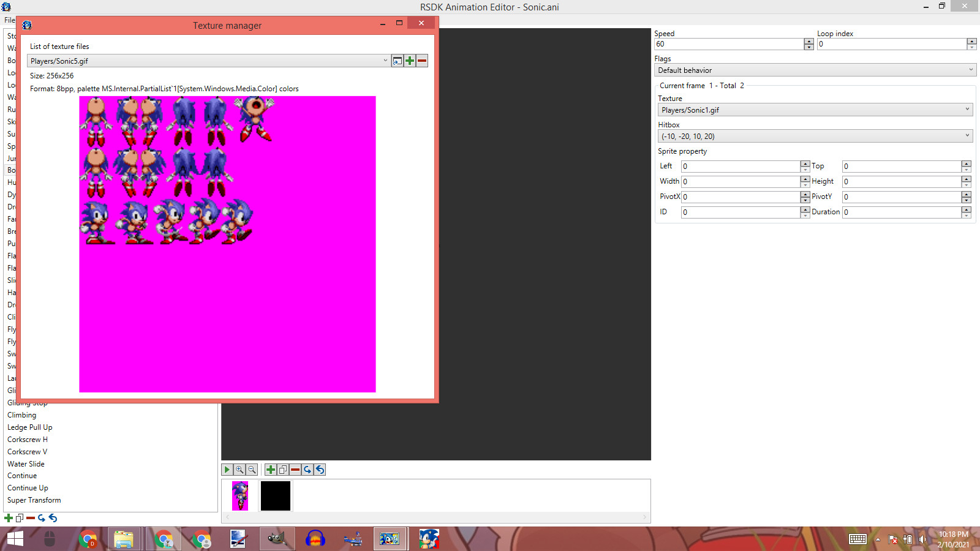Increase the Duration value
The image size is (980, 551).
966,209
